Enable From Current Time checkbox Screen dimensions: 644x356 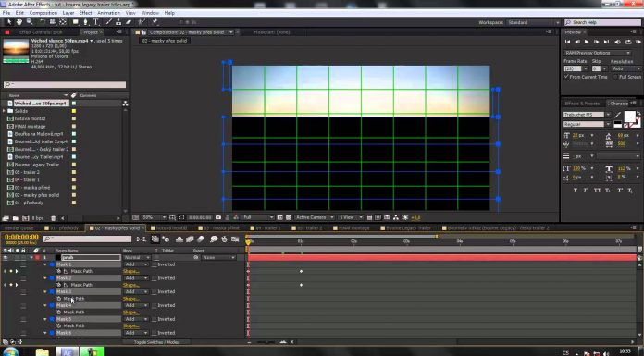click(567, 77)
